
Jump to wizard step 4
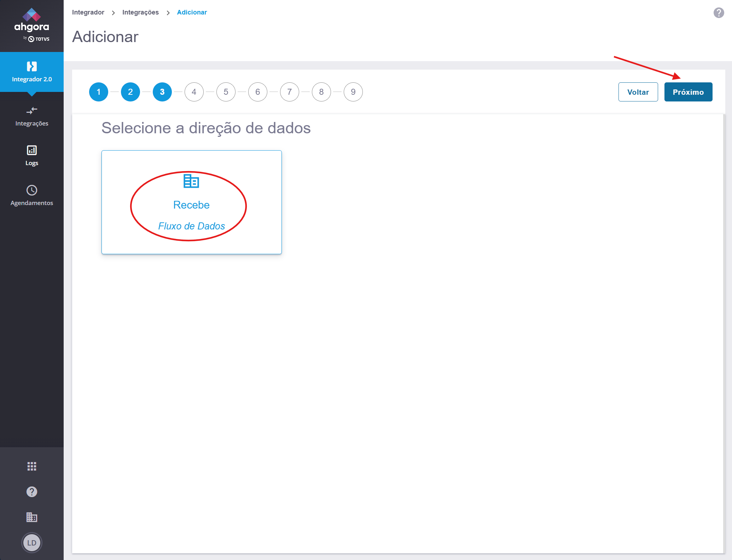click(194, 92)
